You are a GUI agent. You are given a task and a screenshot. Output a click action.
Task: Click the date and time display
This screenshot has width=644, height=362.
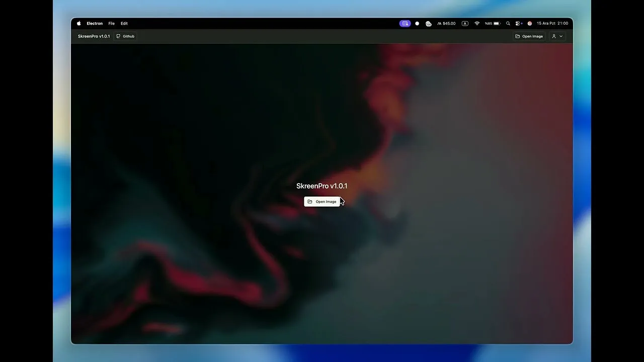pyautogui.click(x=552, y=24)
